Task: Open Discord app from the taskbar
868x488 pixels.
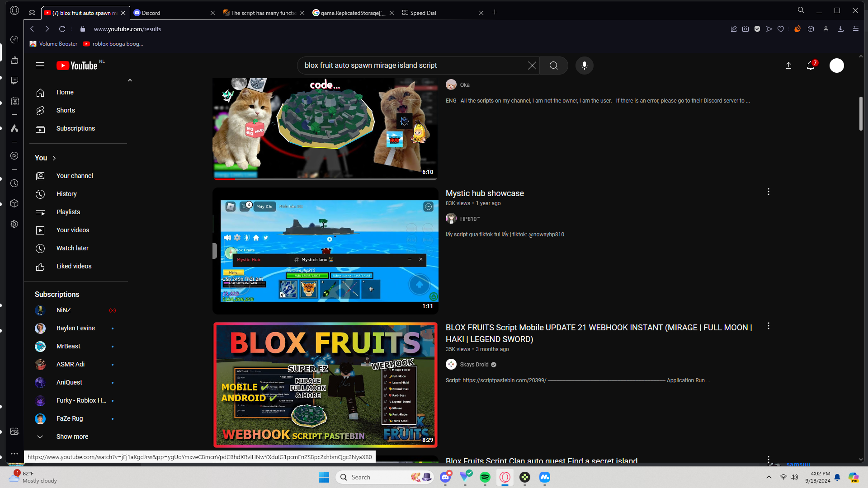Action: (445, 477)
